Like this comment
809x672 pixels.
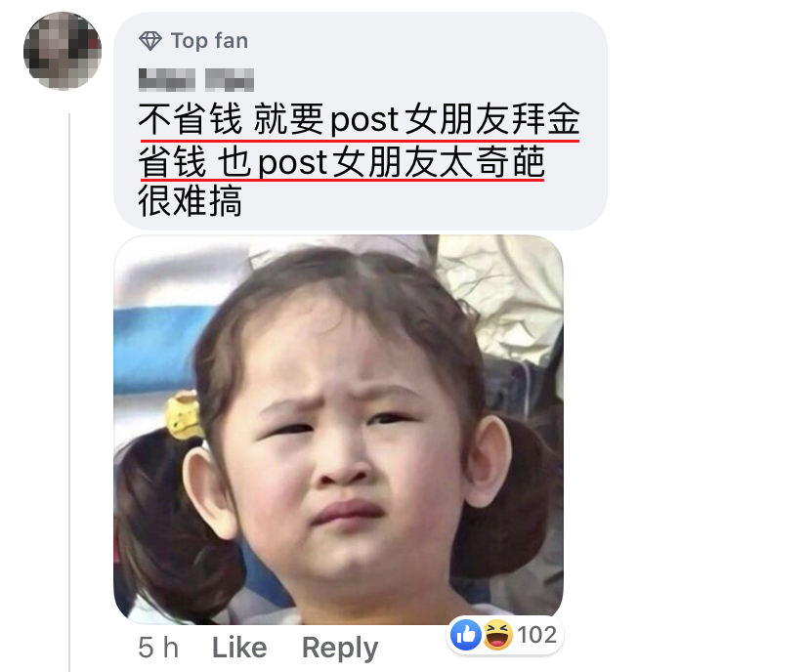pyautogui.click(x=239, y=648)
